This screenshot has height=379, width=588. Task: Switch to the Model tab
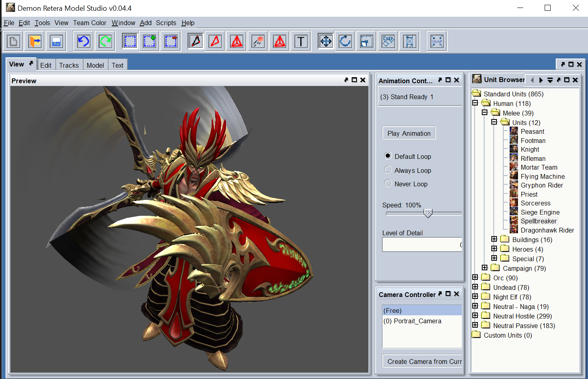[95, 65]
